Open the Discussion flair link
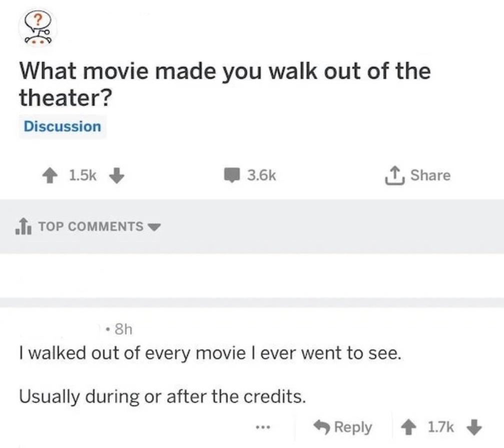The height and width of the screenshot is (448, 504). click(x=62, y=127)
